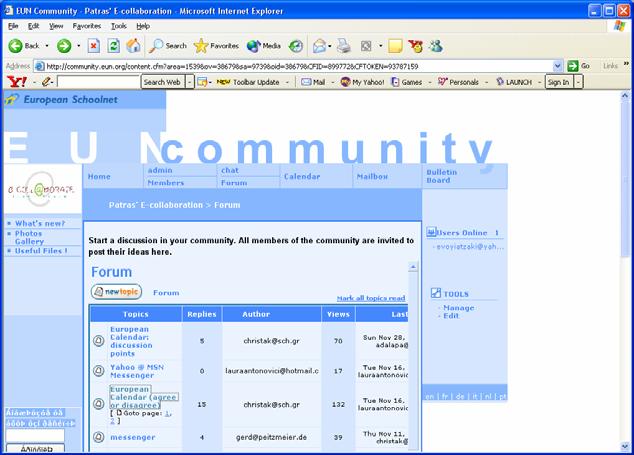
Task: Click the Toolbar Update button
Action: click(x=248, y=82)
